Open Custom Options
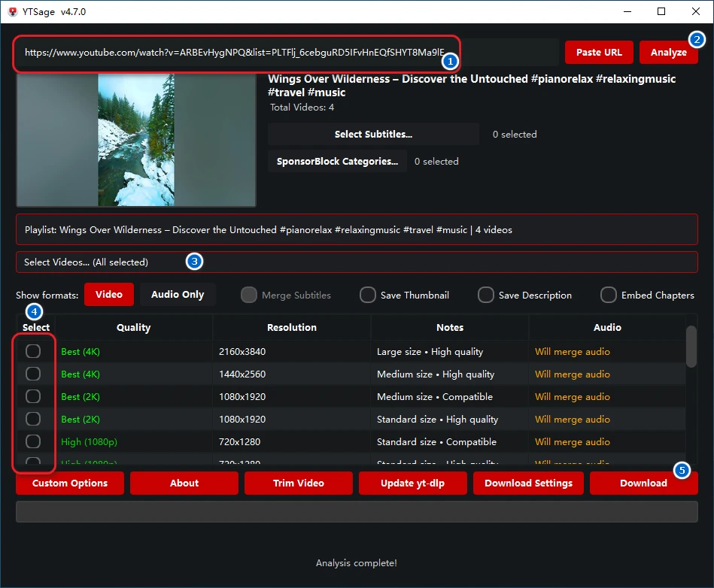Viewport: 714px width, 588px height. [70, 483]
